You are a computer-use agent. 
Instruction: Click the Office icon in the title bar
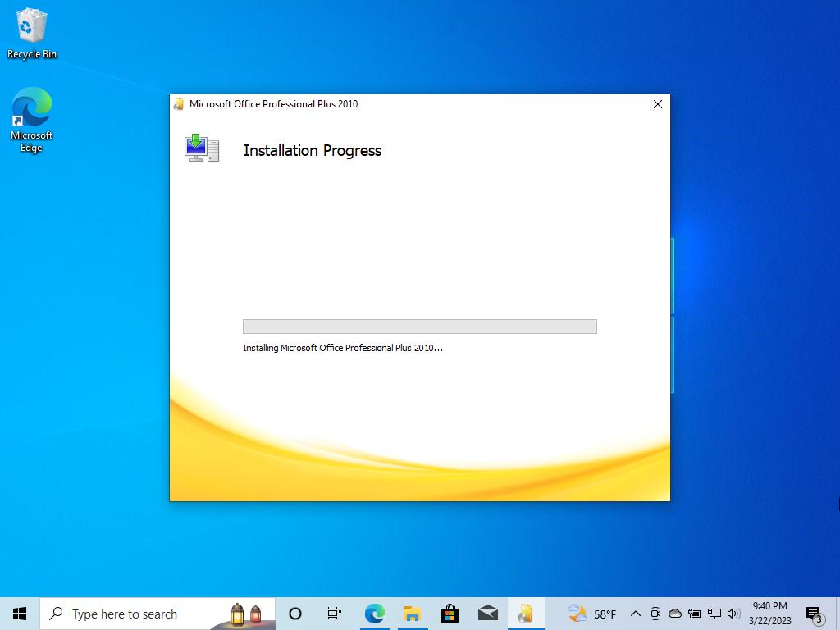tap(179, 104)
